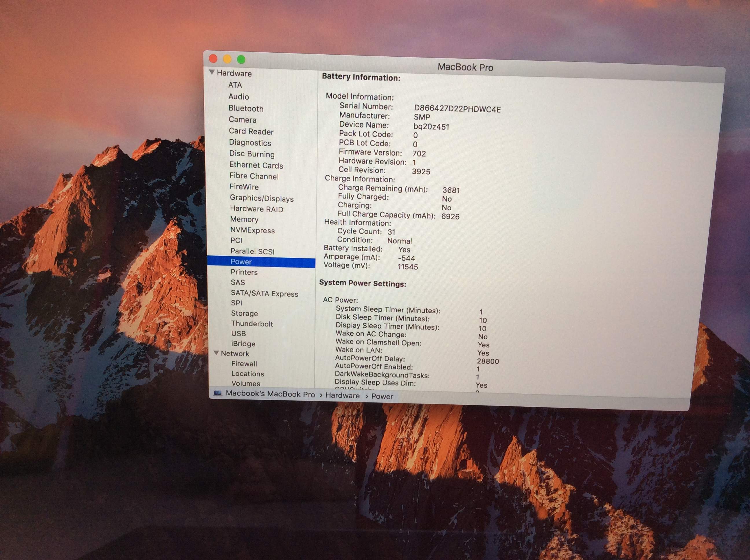Screen dimensions: 750x560
Task: Open Disc Burning section
Action: point(252,154)
